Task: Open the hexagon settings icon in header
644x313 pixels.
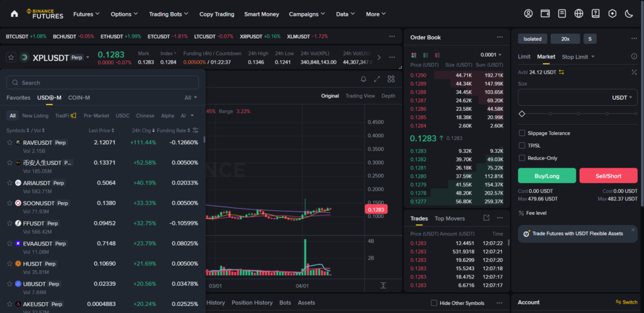Action: coord(613,14)
